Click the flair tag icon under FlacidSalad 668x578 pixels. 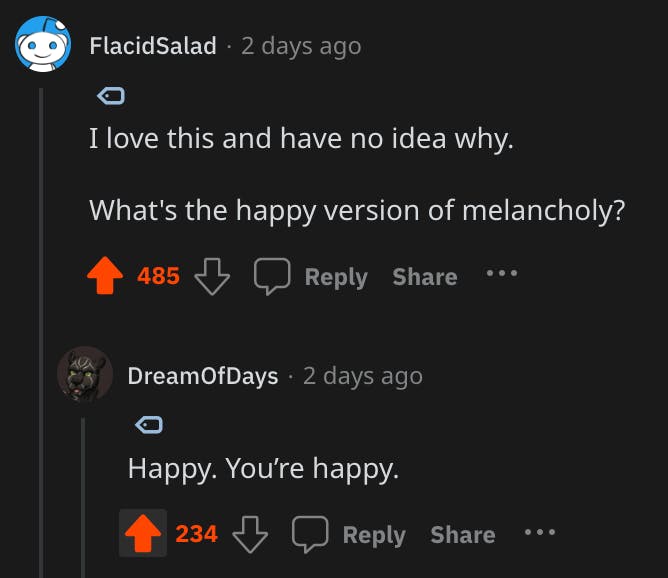pos(108,96)
